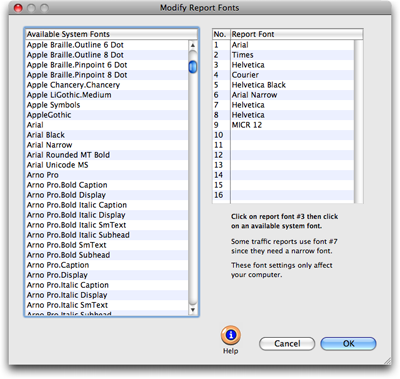The image size is (400, 379).
Task: Select Arial Rounded MT Bold font
Action: 107,155
